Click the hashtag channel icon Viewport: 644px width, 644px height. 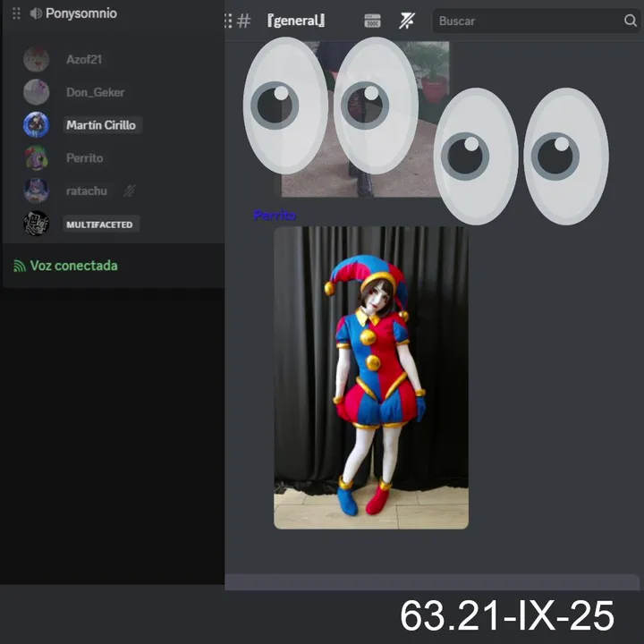click(x=243, y=21)
